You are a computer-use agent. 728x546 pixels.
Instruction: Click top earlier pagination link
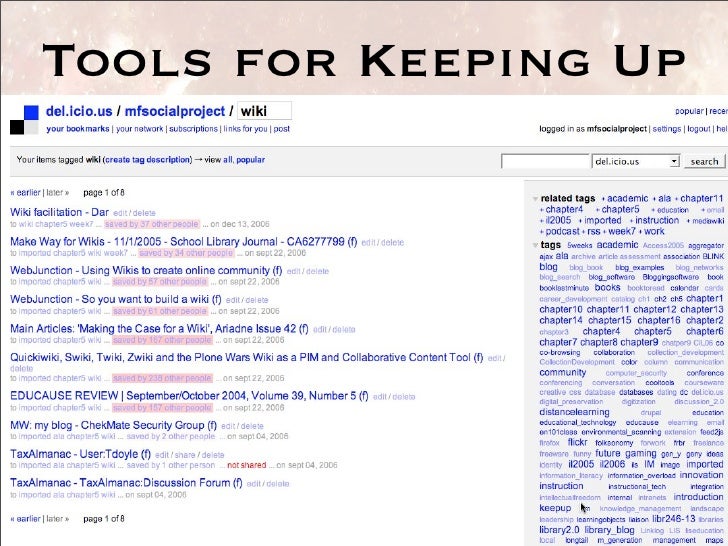pos(26,193)
